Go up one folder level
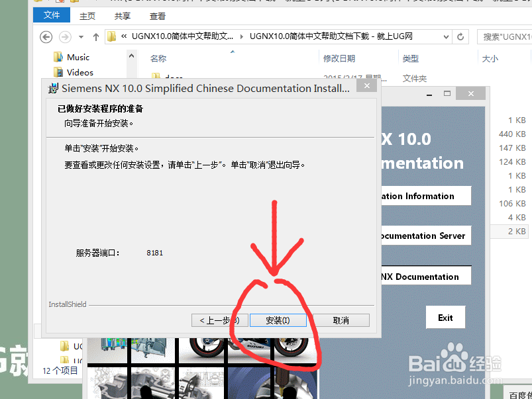532x399 pixels. tap(96, 36)
